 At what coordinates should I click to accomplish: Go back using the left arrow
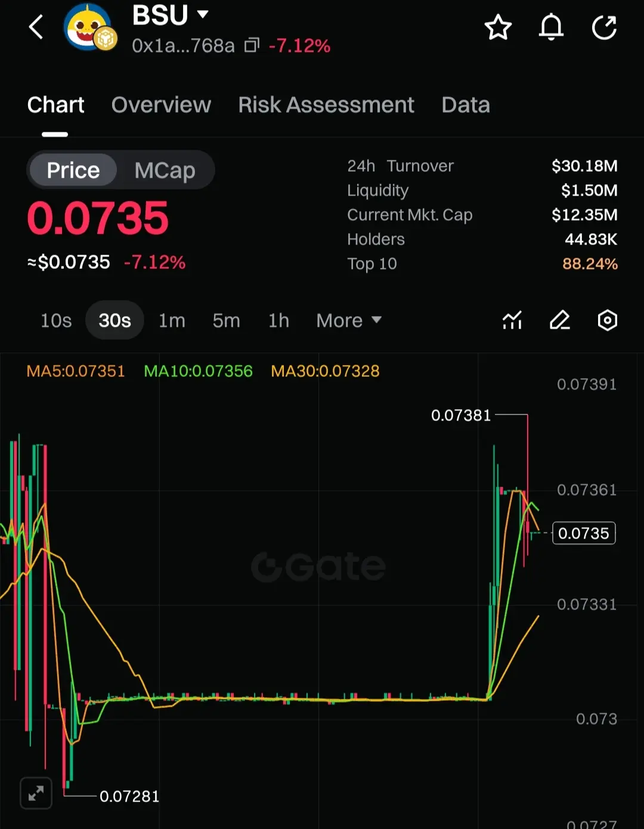pyautogui.click(x=36, y=27)
